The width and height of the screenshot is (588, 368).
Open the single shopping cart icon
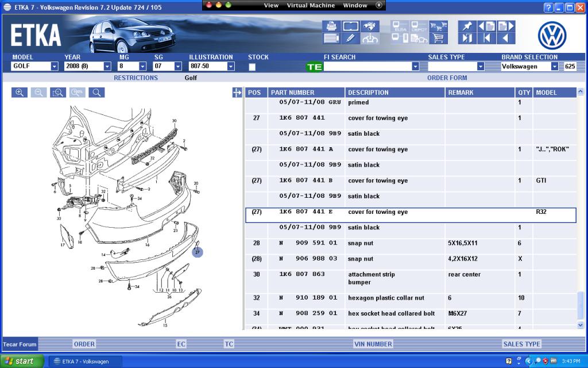point(438,39)
